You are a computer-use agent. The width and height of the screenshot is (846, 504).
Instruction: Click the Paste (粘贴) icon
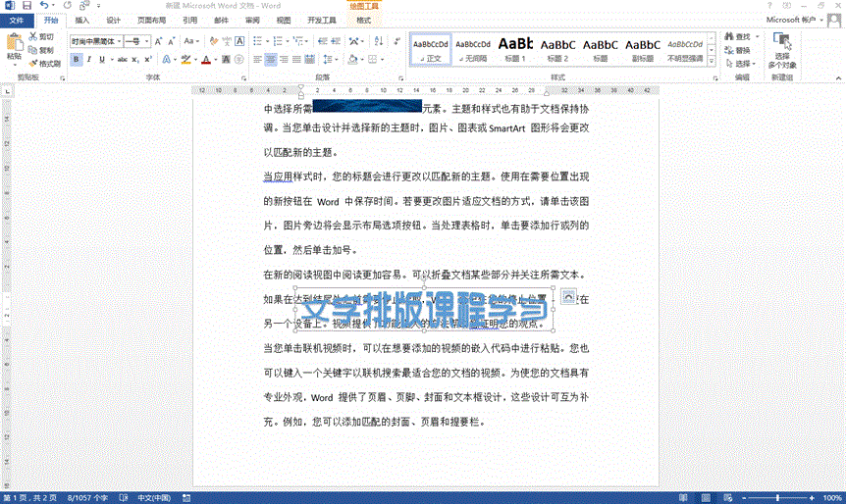tap(14, 44)
